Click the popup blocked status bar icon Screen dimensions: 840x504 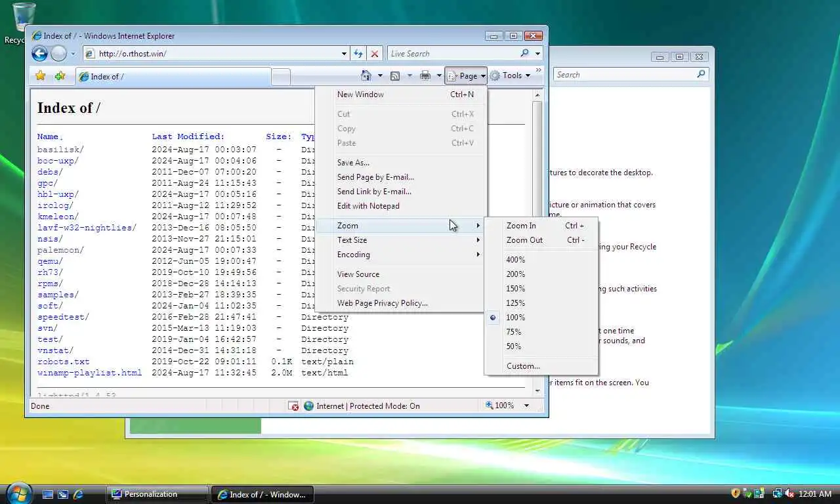293,406
